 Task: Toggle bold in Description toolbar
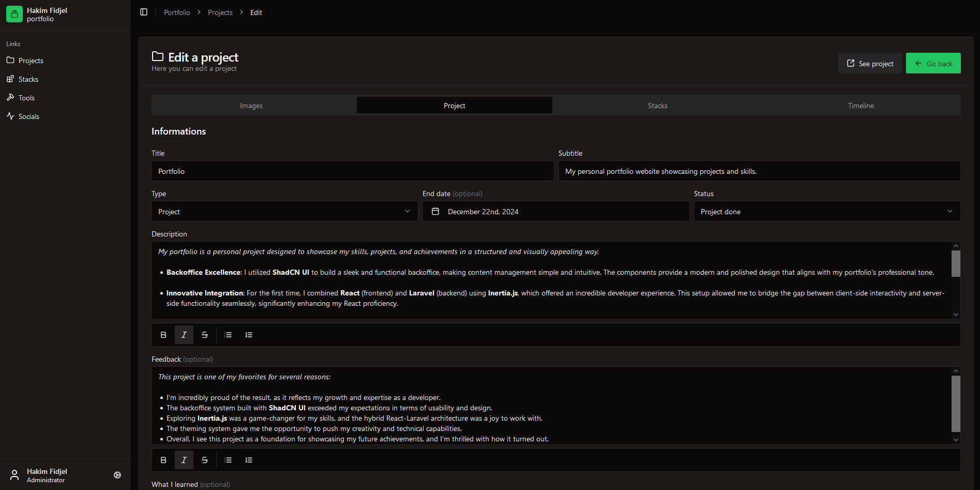click(x=163, y=335)
